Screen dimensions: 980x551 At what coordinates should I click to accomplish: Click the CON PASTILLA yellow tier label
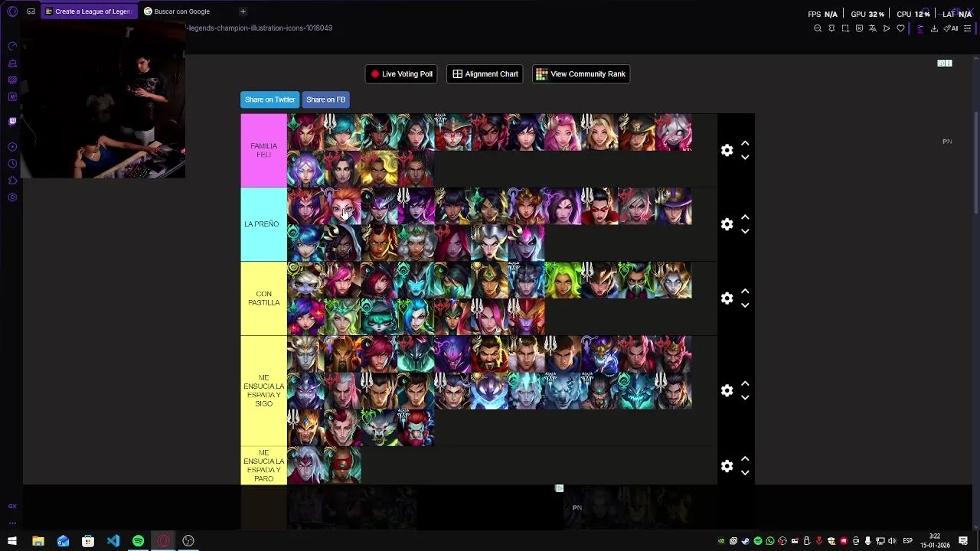[x=263, y=298]
